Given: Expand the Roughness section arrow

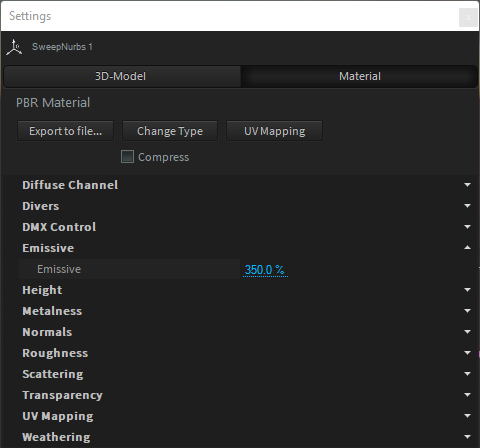Looking at the screenshot, I should point(467,353).
